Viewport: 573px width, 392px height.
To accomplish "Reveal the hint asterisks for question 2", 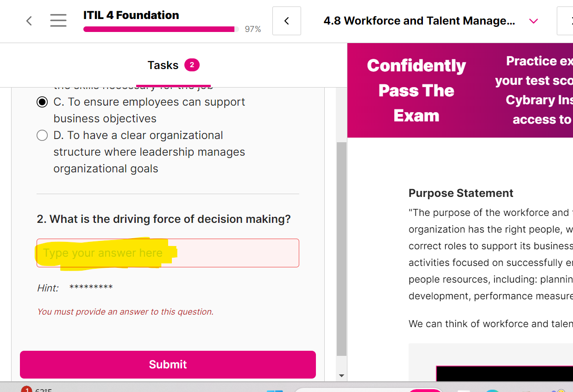I will point(91,288).
